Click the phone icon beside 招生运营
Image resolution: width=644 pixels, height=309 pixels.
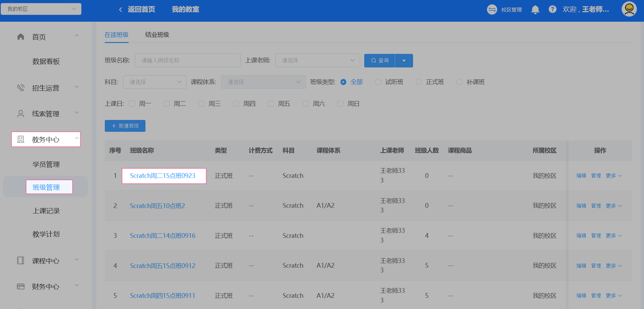[21, 88]
